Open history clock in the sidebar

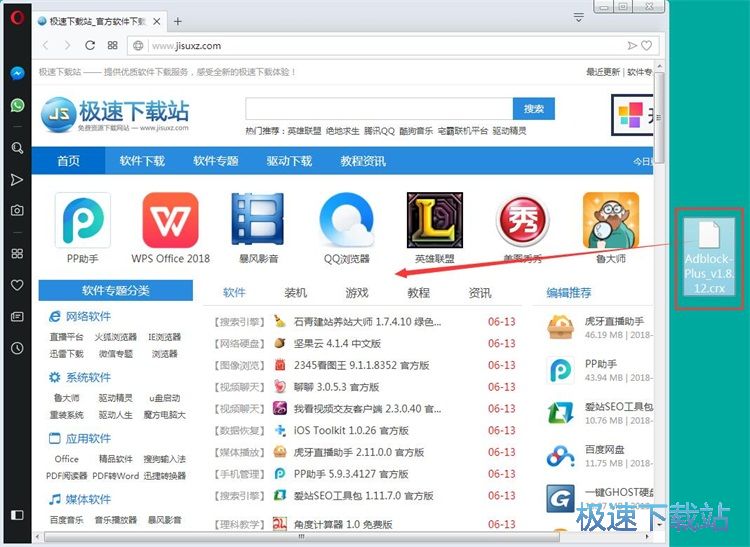[x=17, y=348]
